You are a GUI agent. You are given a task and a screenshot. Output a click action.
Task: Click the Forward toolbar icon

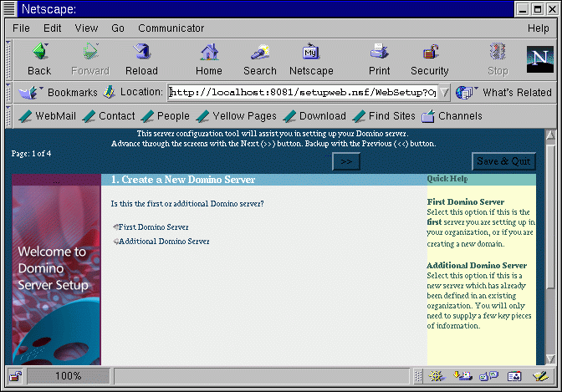[x=90, y=51]
